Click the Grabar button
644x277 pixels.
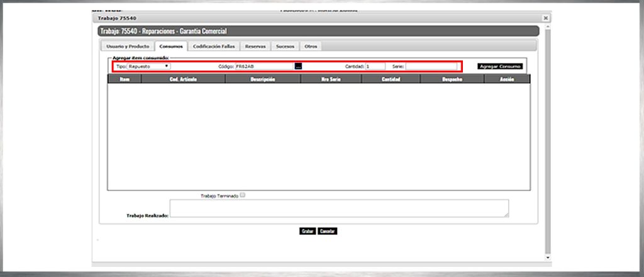(308, 231)
